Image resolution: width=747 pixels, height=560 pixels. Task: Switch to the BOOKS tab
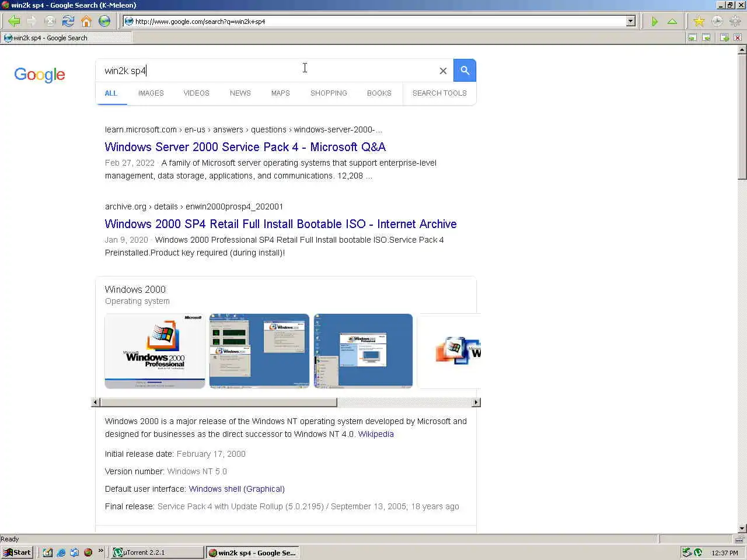379,93
